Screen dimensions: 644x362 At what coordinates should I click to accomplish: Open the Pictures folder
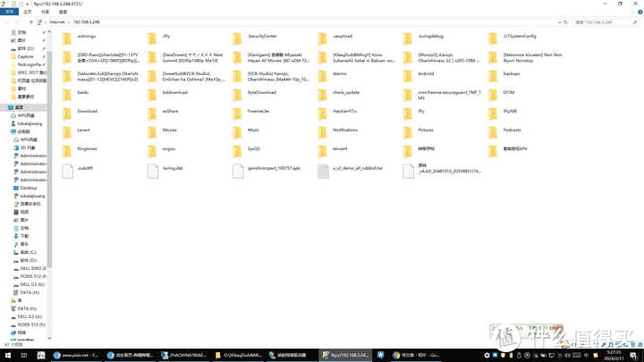pos(425,130)
